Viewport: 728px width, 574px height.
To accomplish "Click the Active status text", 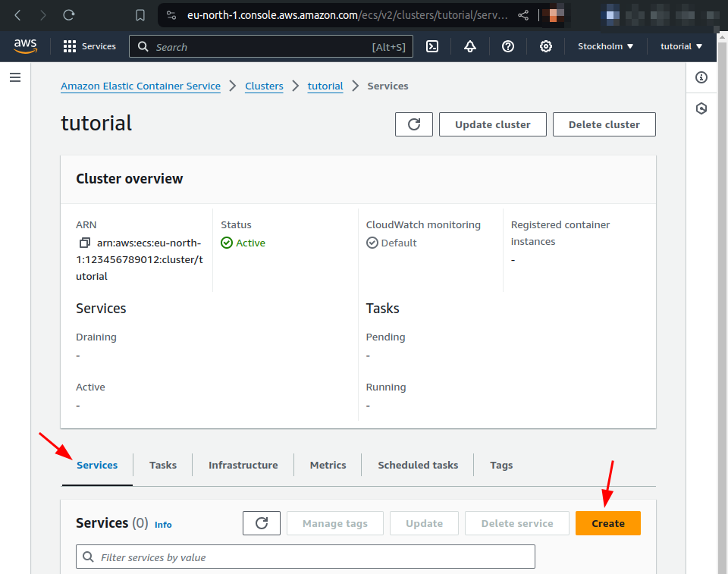I will tap(250, 243).
